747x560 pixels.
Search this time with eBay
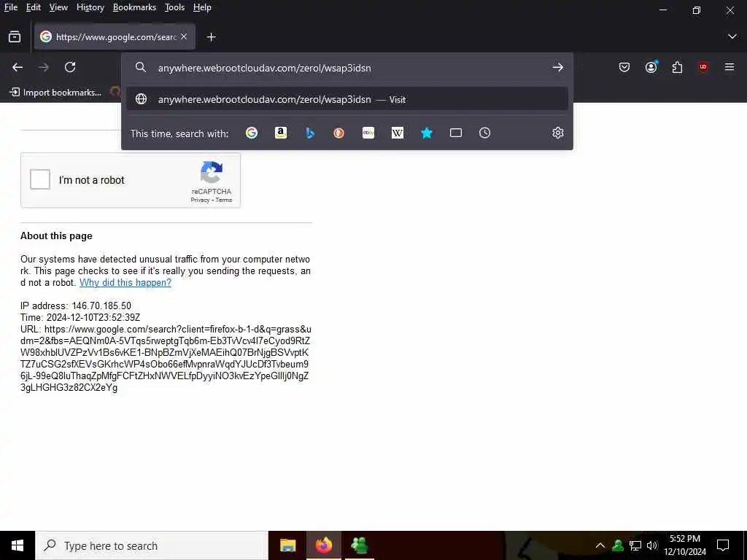[x=368, y=133]
